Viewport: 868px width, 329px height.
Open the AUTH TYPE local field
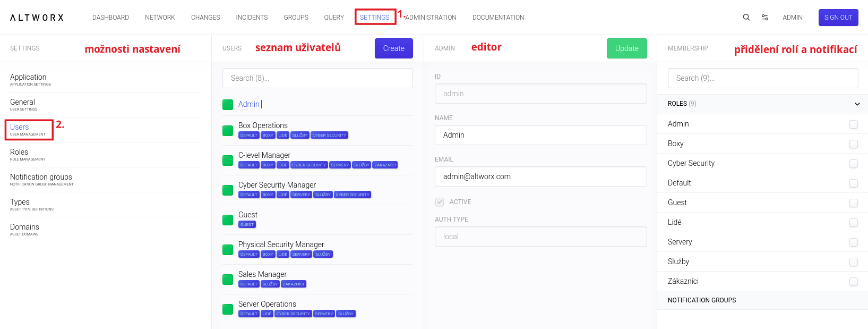click(540, 237)
